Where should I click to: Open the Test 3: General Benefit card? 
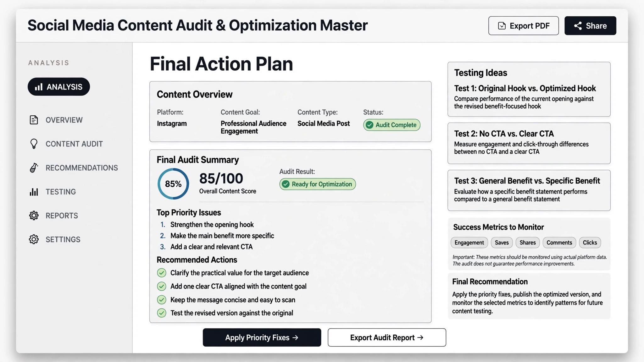(529, 190)
